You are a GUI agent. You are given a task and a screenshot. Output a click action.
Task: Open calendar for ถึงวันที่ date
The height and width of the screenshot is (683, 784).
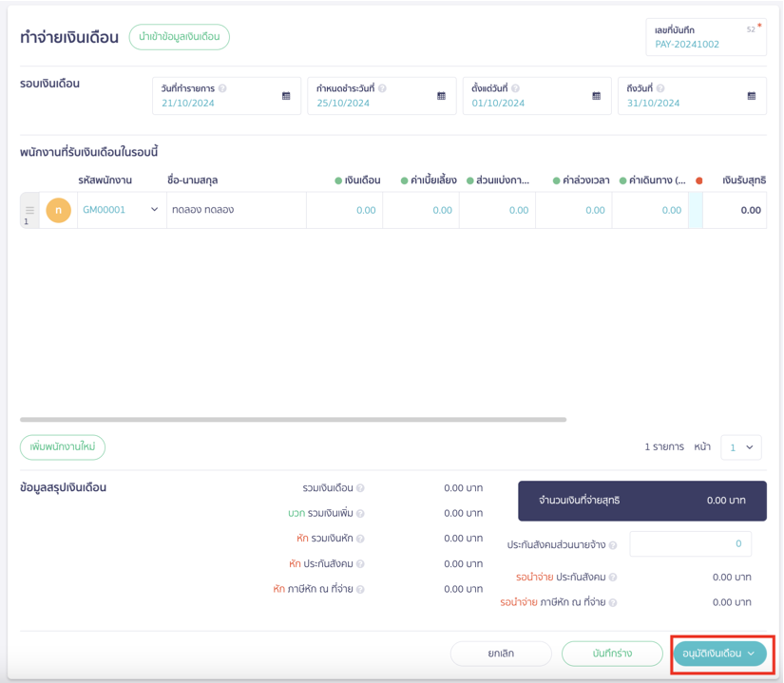coord(752,96)
